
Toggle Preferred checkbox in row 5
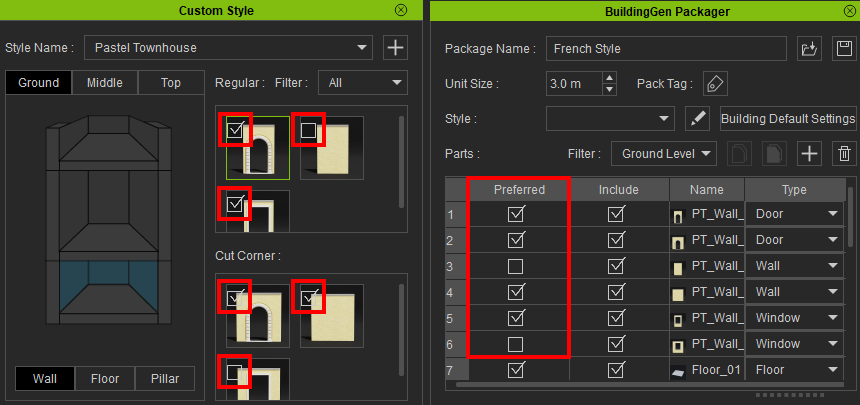(x=516, y=318)
